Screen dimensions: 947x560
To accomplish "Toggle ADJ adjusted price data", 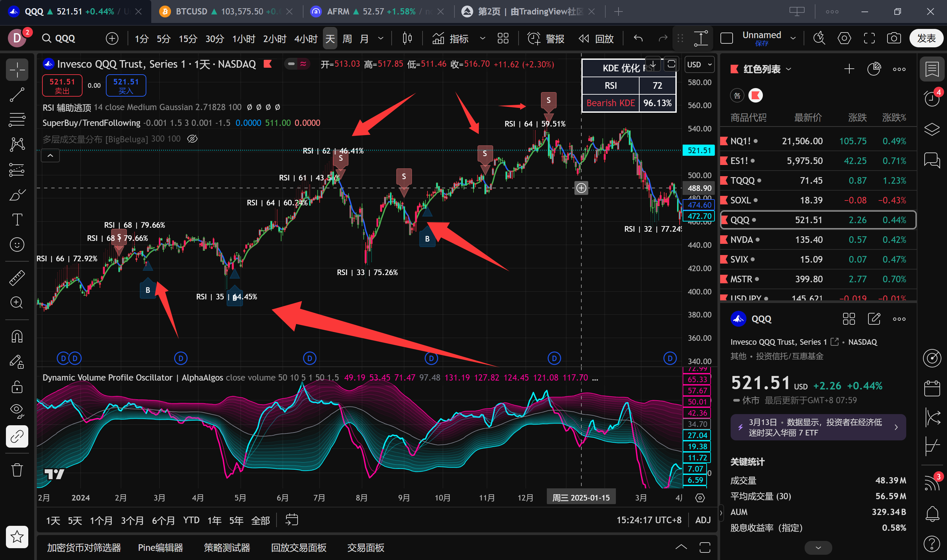I will point(703,520).
